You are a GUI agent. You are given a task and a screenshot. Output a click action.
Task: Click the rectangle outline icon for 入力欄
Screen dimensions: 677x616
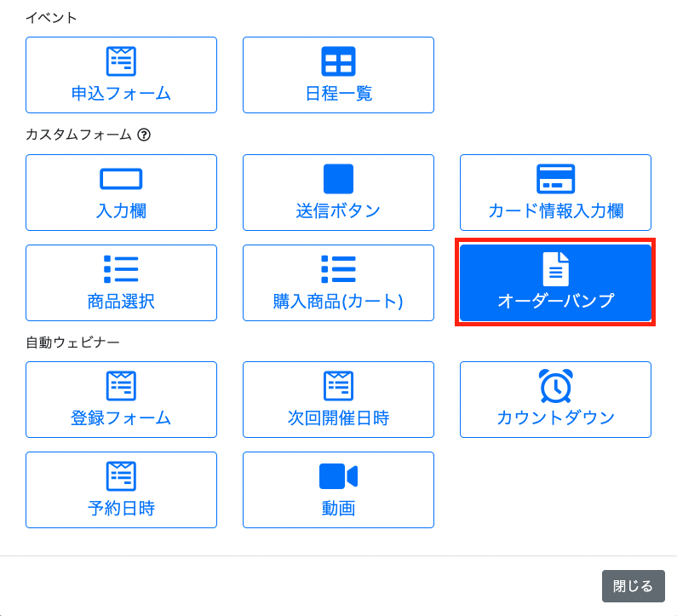tap(121, 179)
